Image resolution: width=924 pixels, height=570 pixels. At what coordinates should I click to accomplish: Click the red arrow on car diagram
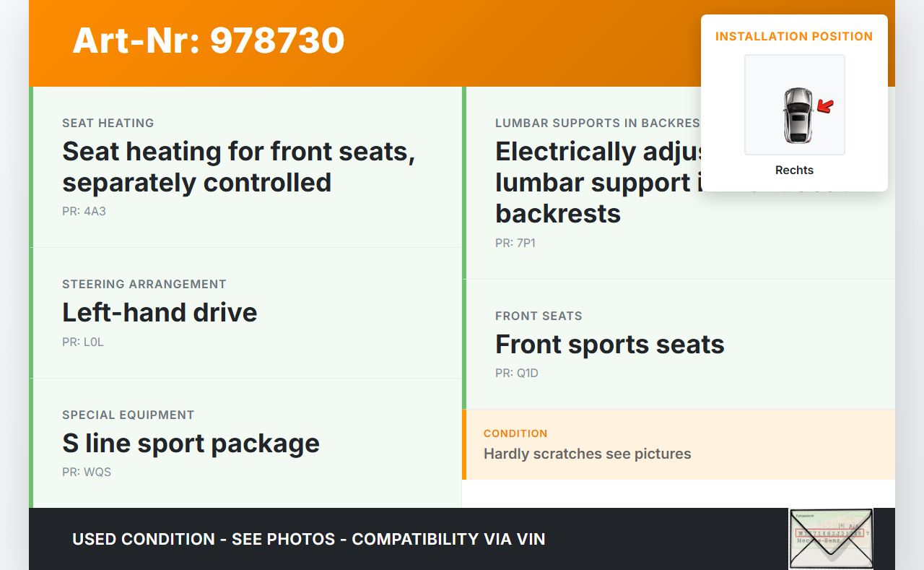824,107
